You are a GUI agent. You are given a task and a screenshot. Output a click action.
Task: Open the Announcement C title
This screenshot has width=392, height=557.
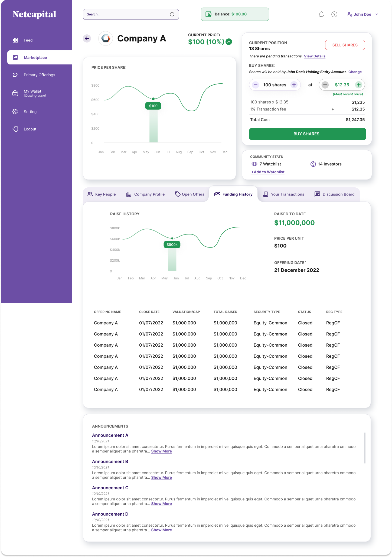110,488
